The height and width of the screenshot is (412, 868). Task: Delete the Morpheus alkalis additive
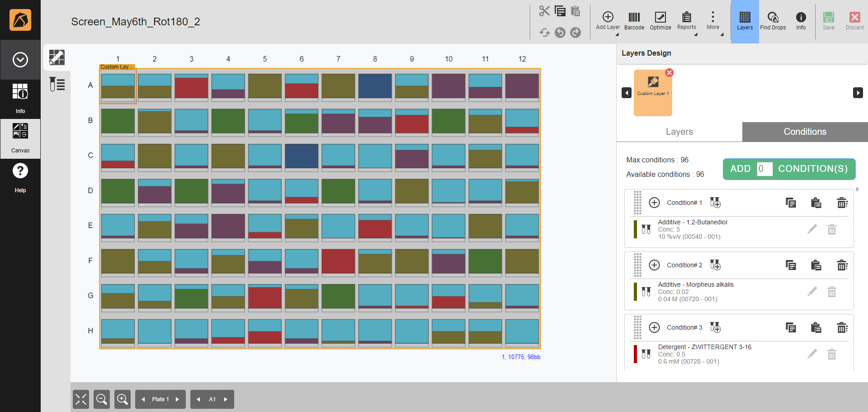click(x=832, y=292)
